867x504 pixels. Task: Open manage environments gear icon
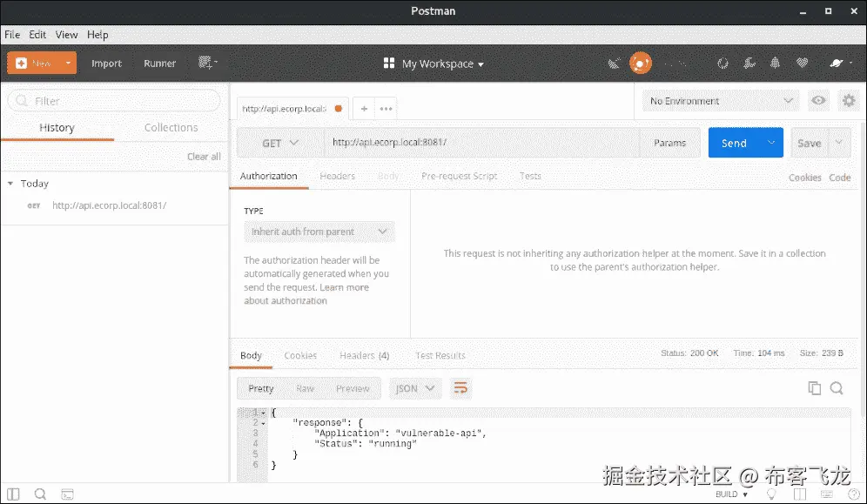849,101
